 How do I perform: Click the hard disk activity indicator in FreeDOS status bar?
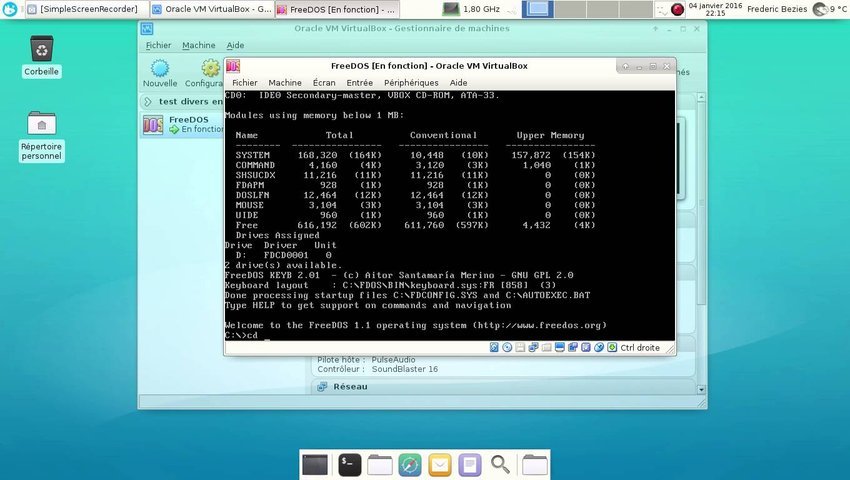click(x=494, y=348)
